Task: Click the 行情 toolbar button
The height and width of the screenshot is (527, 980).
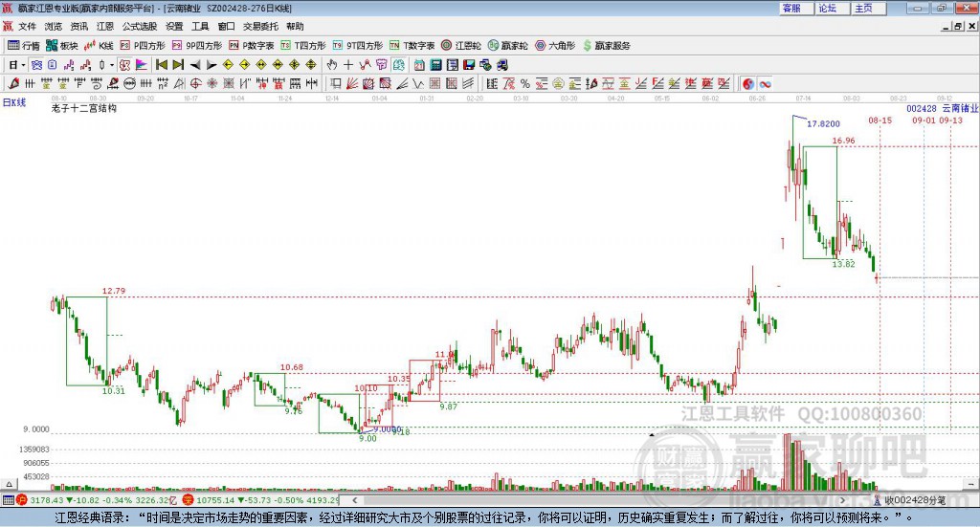Action: pyautogui.click(x=23, y=46)
